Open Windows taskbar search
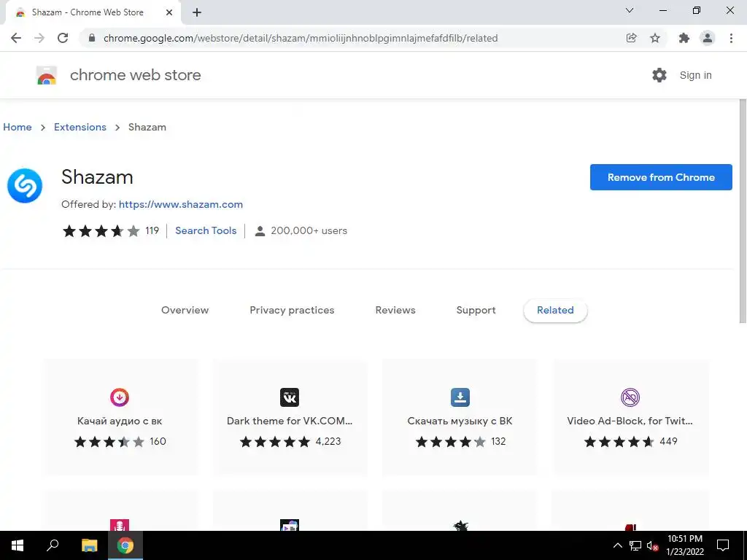This screenshot has height=560, width=747. coord(53,545)
